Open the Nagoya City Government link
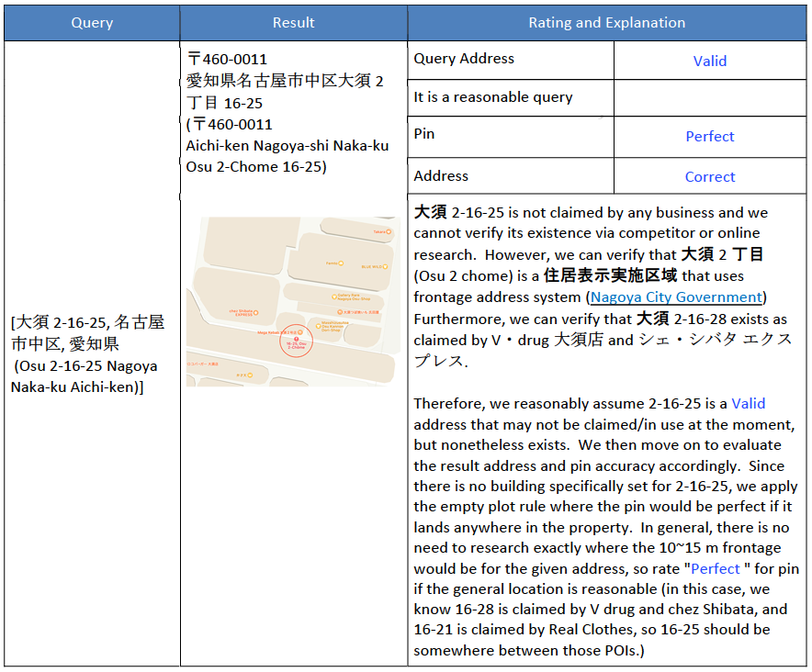 [x=676, y=297]
